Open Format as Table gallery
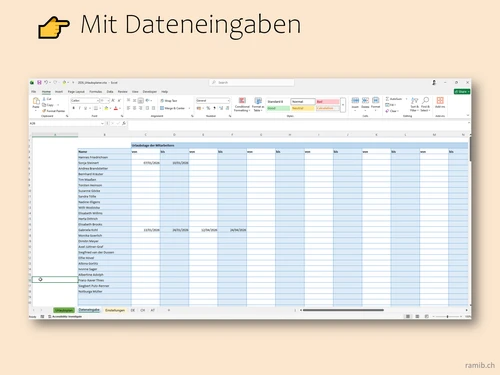This screenshot has width=500, height=375. click(258, 104)
